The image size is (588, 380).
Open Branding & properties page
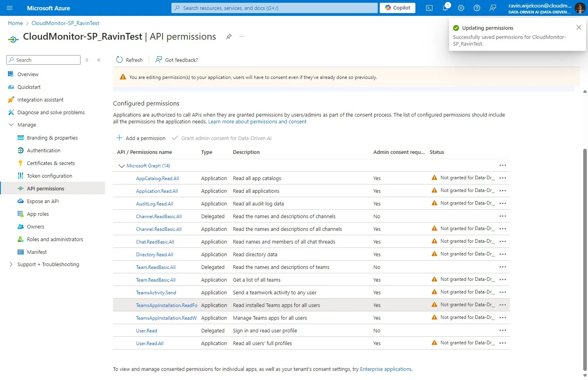pos(52,138)
